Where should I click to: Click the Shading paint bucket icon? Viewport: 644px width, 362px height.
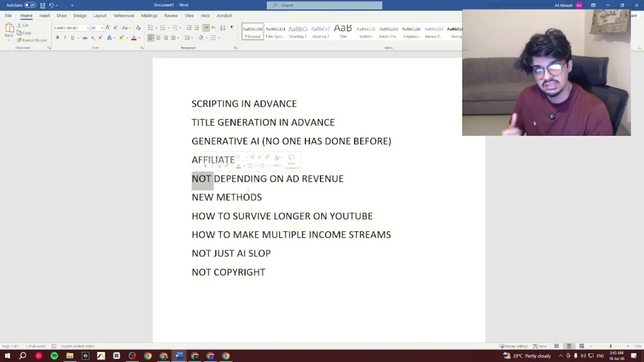tap(201, 38)
